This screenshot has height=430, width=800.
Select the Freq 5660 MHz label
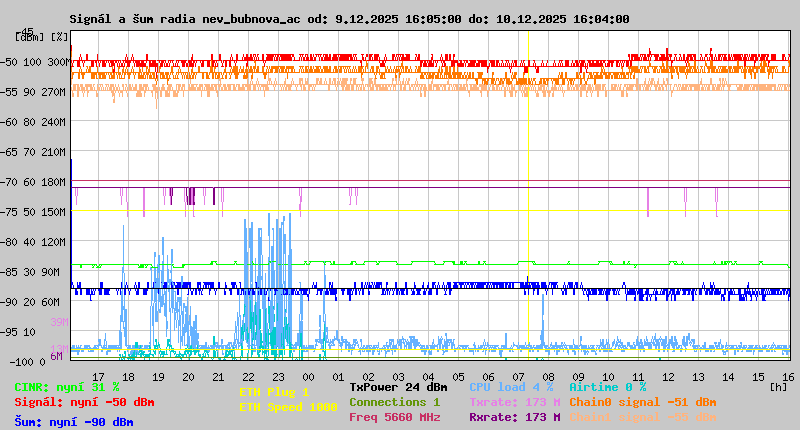(x=394, y=417)
